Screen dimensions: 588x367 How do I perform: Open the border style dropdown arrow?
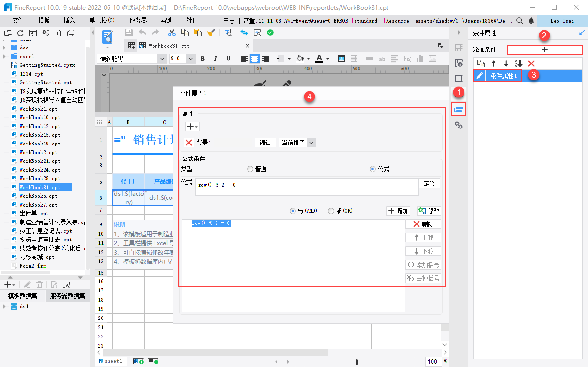[289, 59]
